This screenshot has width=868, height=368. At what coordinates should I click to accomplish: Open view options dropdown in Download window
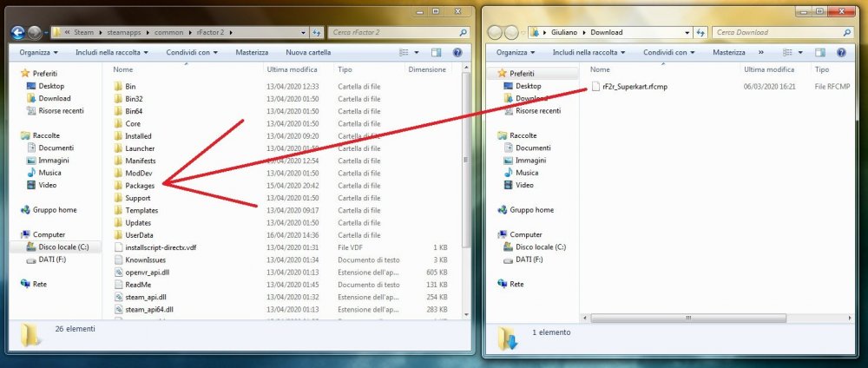pyautogui.click(x=800, y=53)
